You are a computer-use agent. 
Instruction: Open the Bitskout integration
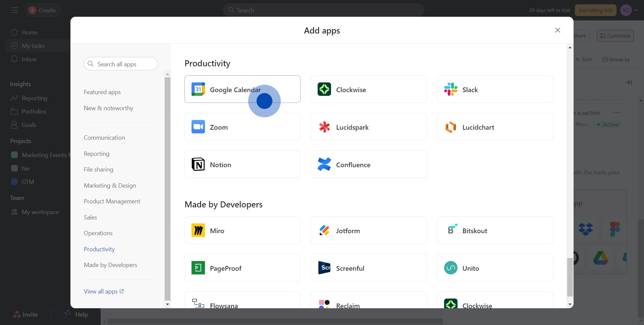tap(495, 230)
